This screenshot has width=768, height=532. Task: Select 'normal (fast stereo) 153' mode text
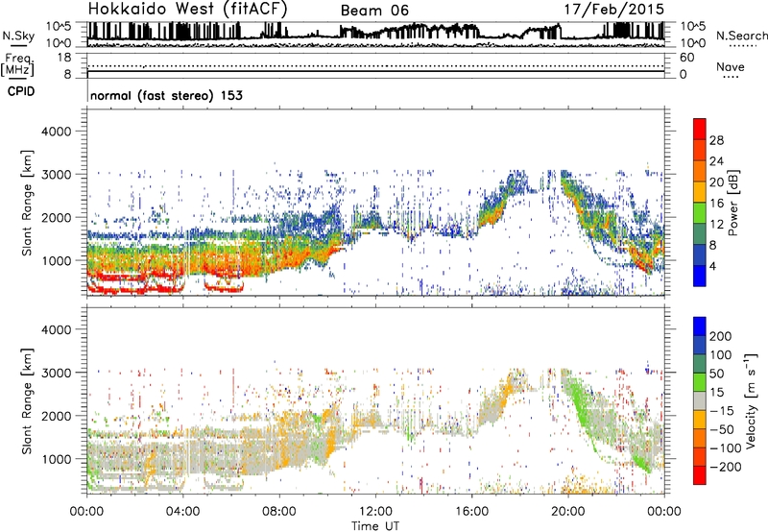coord(166,95)
